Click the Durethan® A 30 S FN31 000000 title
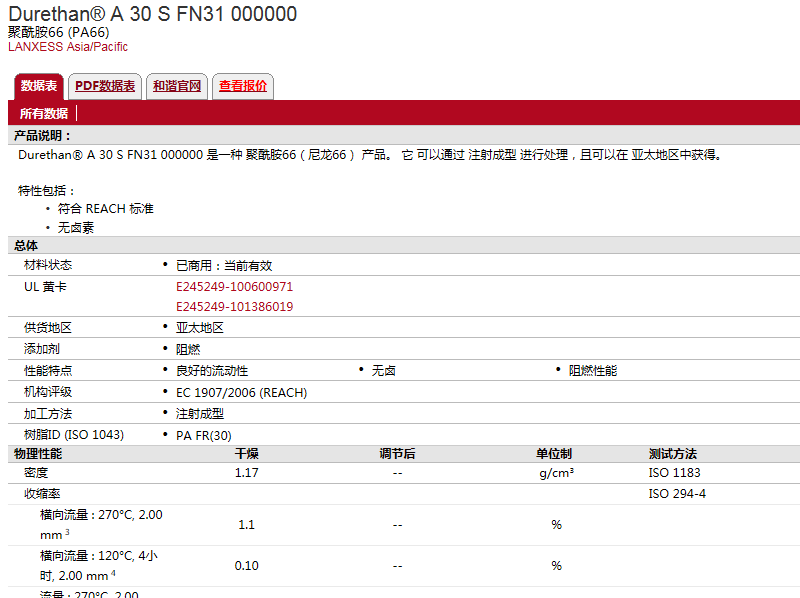This screenshot has height=598, width=800. pyautogui.click(x=153, y=14)
